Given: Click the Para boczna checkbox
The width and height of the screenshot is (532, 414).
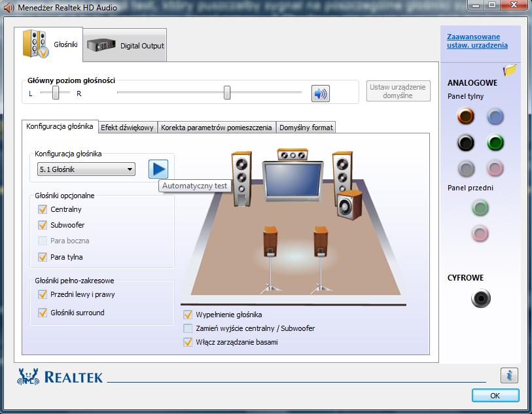Looking at the screenshot, I should coord(43,241).
